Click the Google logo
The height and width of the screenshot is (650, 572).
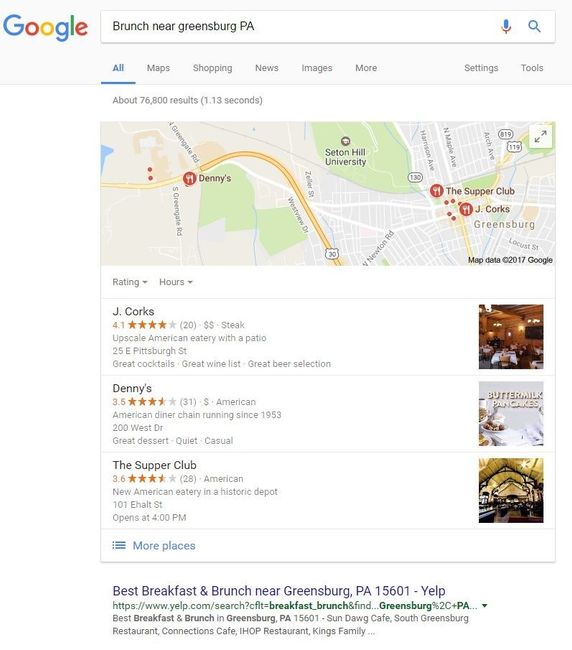pos(46,27)
